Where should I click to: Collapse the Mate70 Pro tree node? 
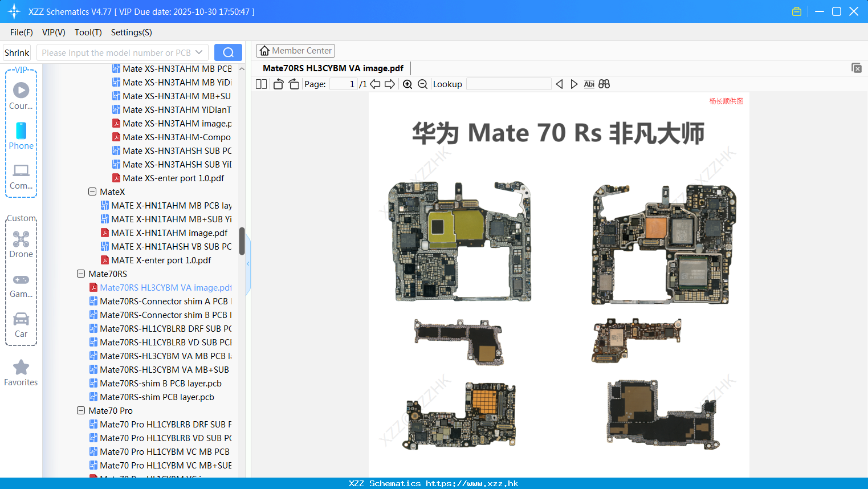81,411
